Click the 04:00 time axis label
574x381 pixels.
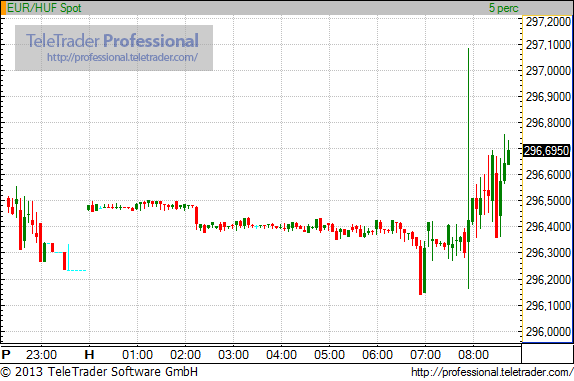(x=282, y=355)
